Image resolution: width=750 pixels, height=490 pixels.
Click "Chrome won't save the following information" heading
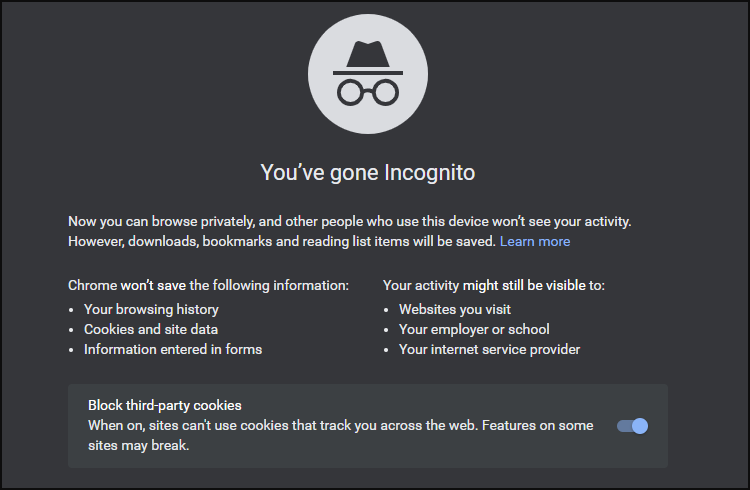click(x=208, y=285)
